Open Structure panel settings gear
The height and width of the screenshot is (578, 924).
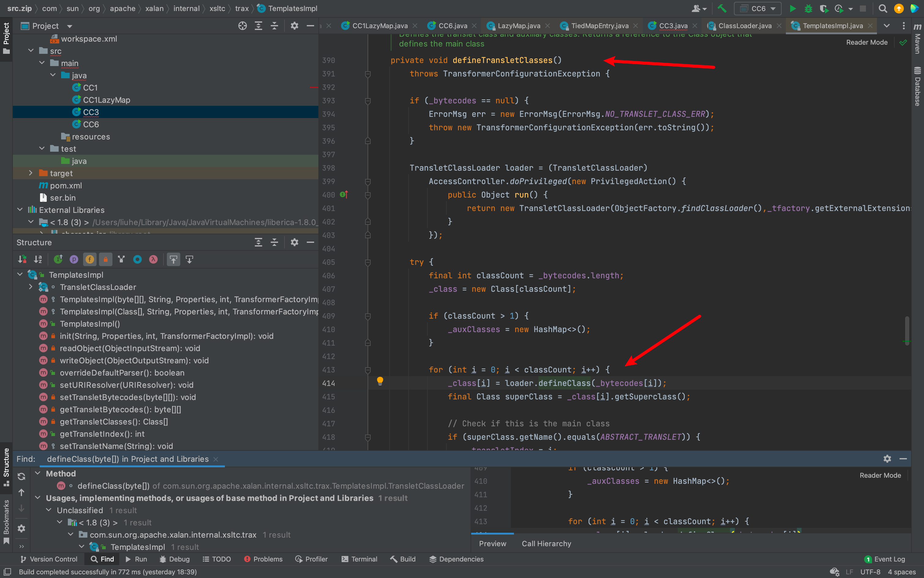(x=294, y=242)
